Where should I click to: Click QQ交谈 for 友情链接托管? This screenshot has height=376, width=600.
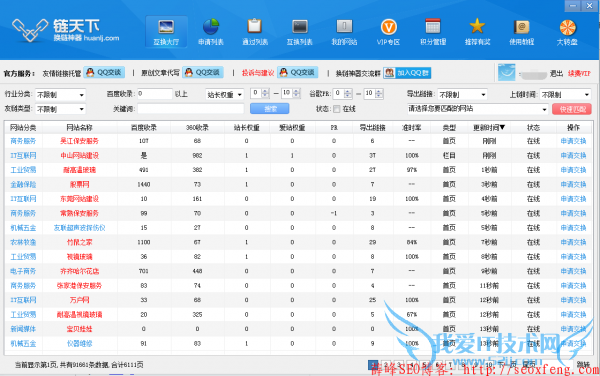click(x=104, y=72)
